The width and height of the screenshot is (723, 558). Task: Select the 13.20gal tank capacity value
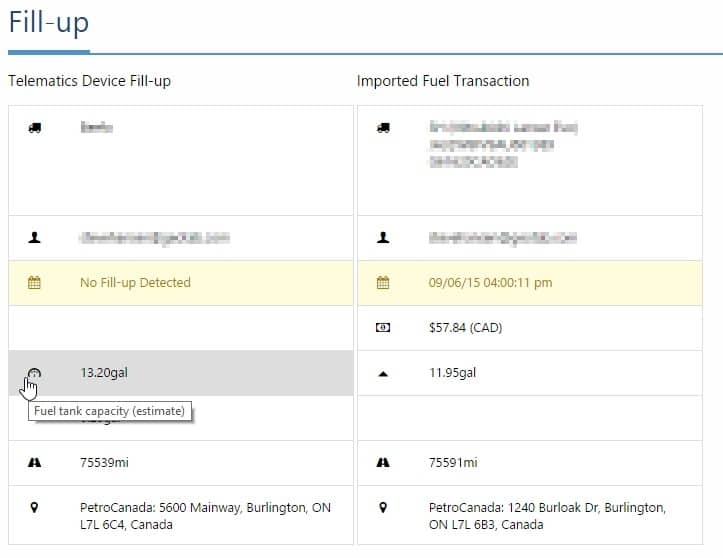pyautogui.click(x=104, y=373)
